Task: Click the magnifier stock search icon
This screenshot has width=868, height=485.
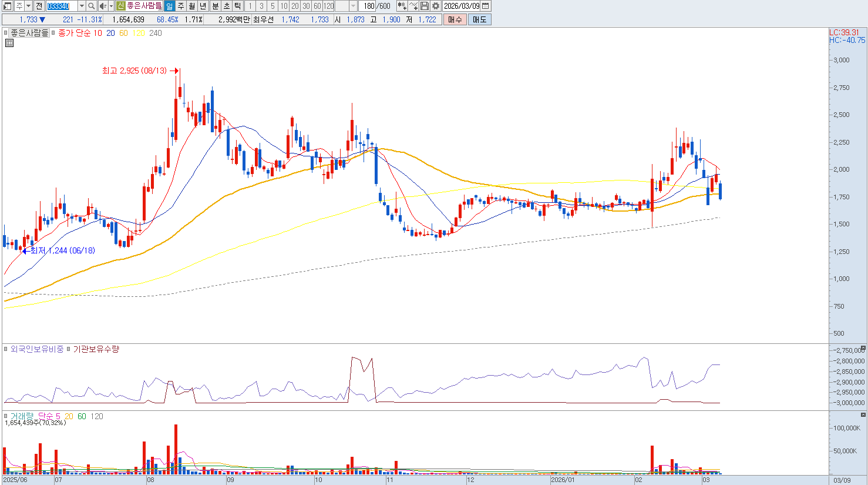Action: pyautogui.click(x=92, y=6)
